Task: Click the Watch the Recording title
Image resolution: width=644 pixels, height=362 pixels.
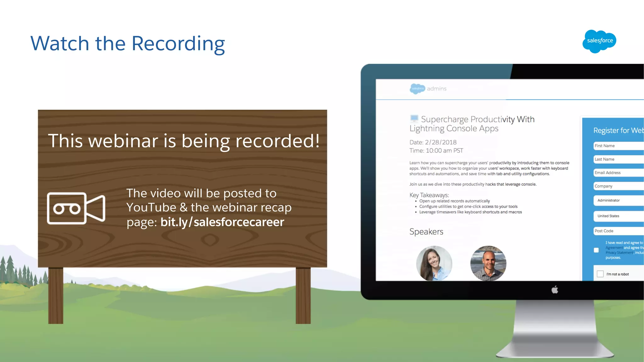Action: (x=128, y=44)
